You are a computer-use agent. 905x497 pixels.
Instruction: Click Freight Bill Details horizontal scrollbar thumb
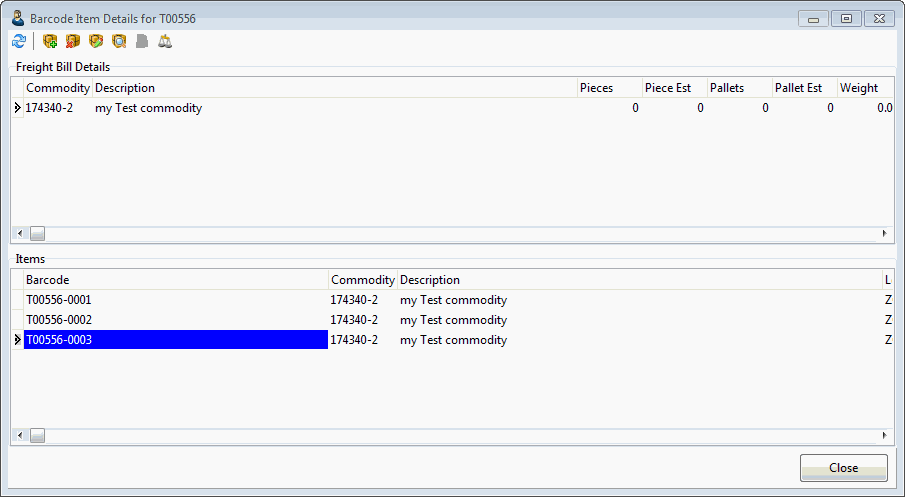click(38, 234)
